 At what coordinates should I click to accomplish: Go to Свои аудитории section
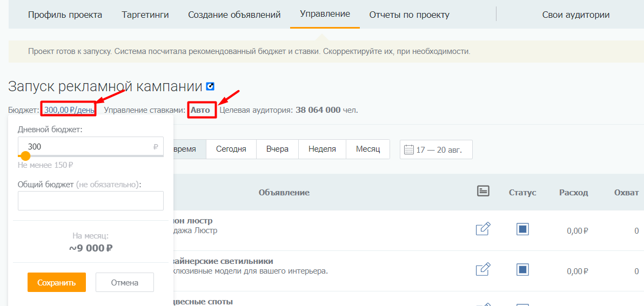point(575,15)
